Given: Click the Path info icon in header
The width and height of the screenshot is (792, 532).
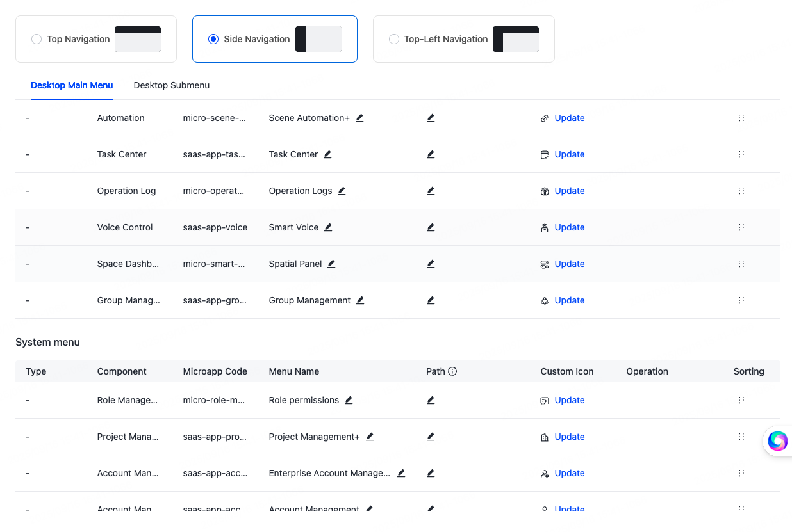Looking at the screenshot, I should pyautogui.click(x=452, y=371).
